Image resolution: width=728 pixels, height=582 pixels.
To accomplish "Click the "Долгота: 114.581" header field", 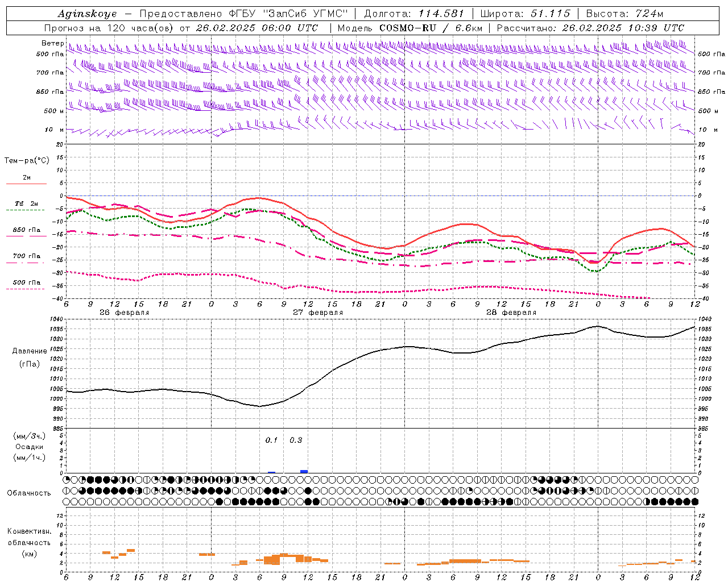I will click(x=414, y=14).
